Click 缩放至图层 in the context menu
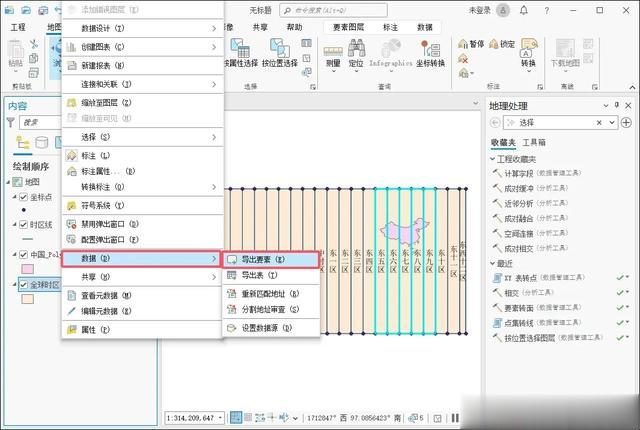640x430 pixels. coord(142,103)
